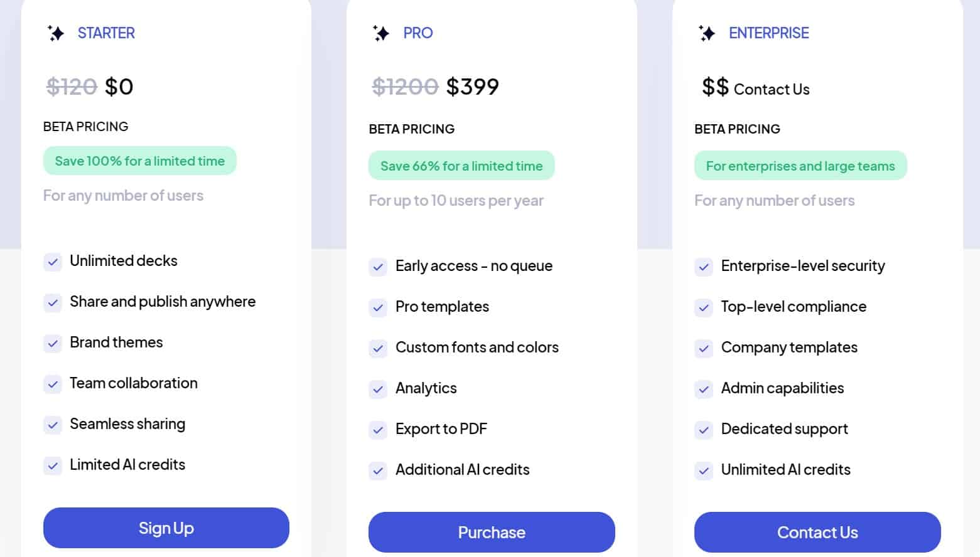Select the STARTER plan heading
Viewport: 980px width, 557px height.
click(106, 33)
